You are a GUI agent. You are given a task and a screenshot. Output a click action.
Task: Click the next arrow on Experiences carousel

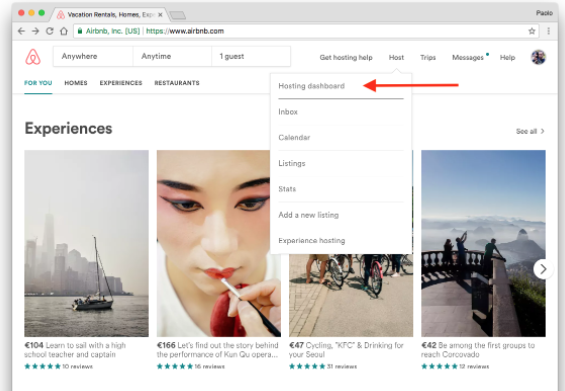(x=543, y=269)
